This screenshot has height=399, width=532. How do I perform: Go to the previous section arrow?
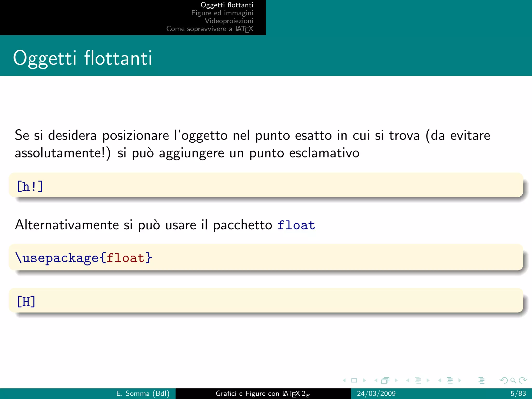440,381
